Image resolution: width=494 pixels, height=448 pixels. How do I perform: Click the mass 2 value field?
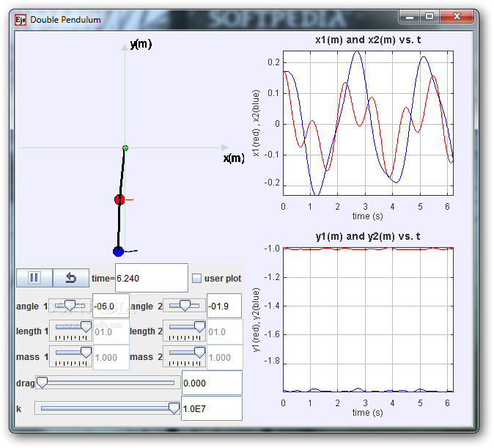[x=224, y=357]
